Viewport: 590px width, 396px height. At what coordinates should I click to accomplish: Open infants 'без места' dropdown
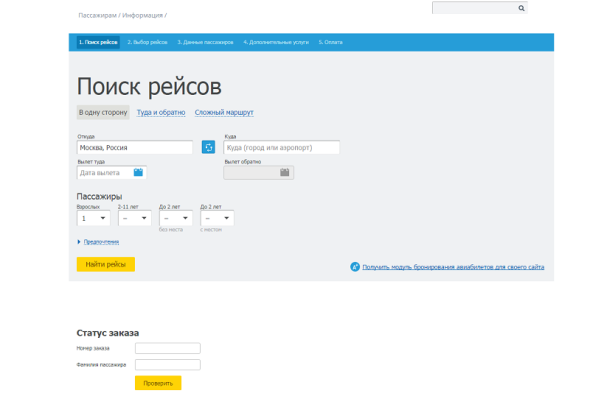coord(176,218)
